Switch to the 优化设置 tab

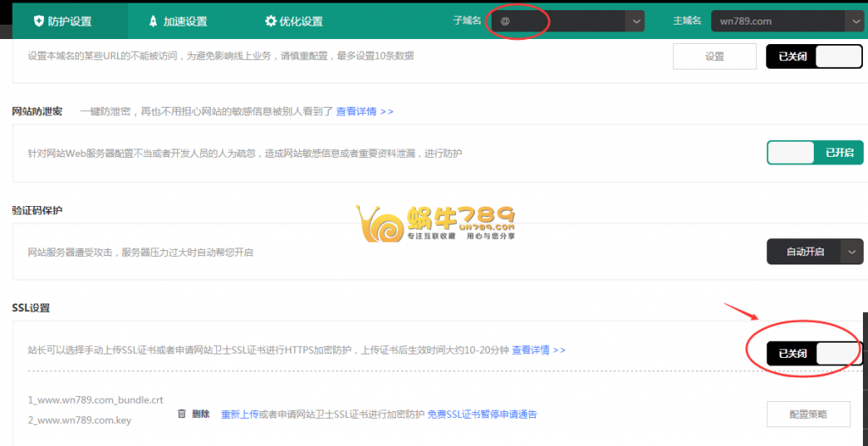[x=292, y=21]
